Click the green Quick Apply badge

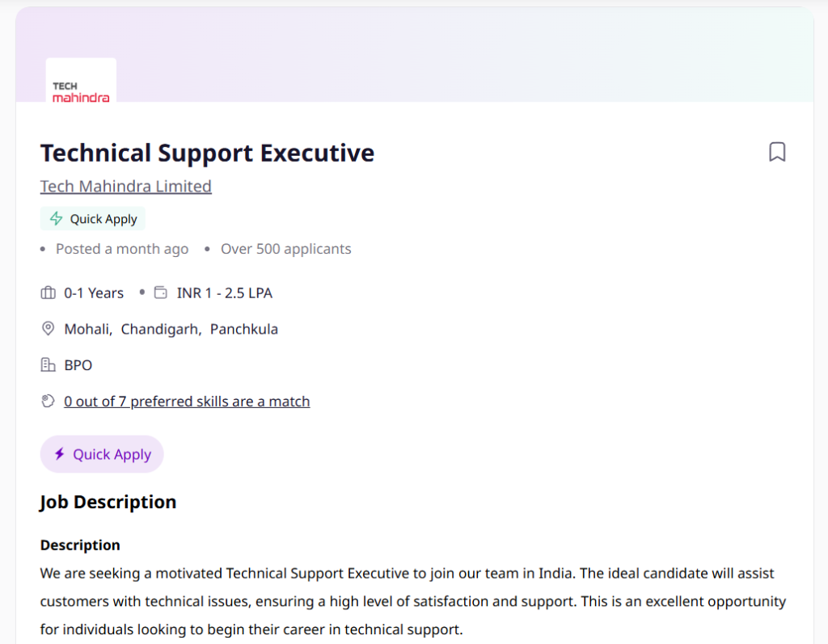(x=93, y=218)
